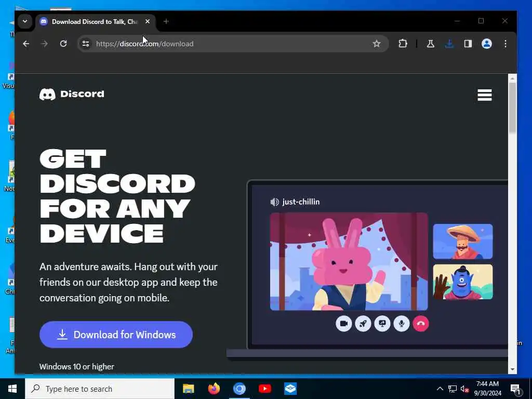Image resolution: width=532 pixels, height=399 pixels.
Task: Open site information icon in address bar
Action: [x=86, y=44]
